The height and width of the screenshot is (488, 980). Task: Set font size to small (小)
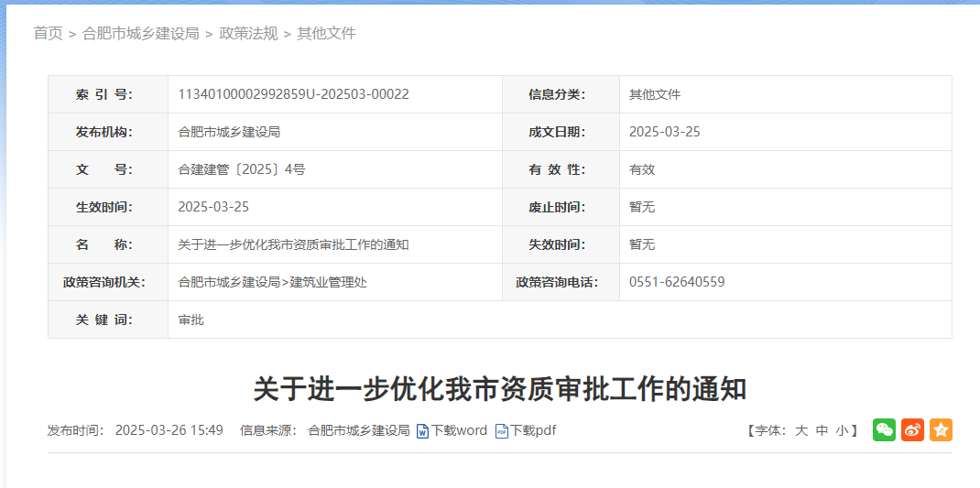tap(842, 430)
